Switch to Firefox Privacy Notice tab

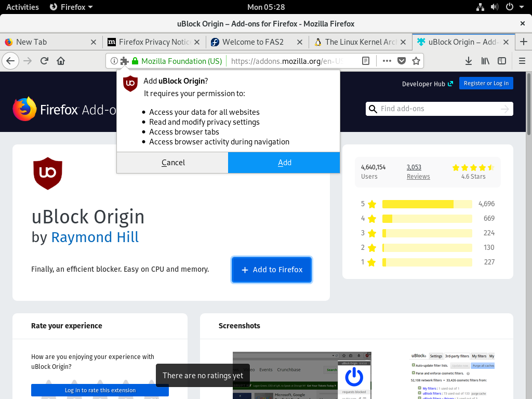[154, 42]
